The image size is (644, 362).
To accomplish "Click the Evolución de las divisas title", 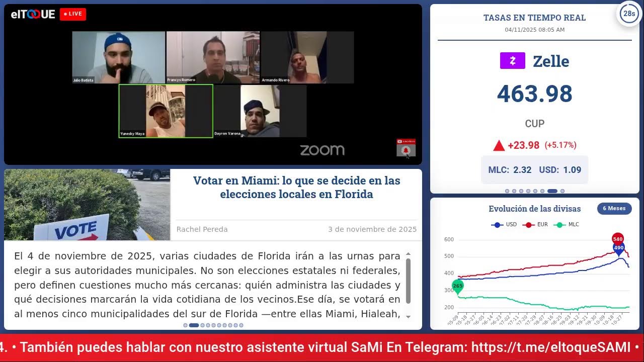I will [x=534, y=209].
